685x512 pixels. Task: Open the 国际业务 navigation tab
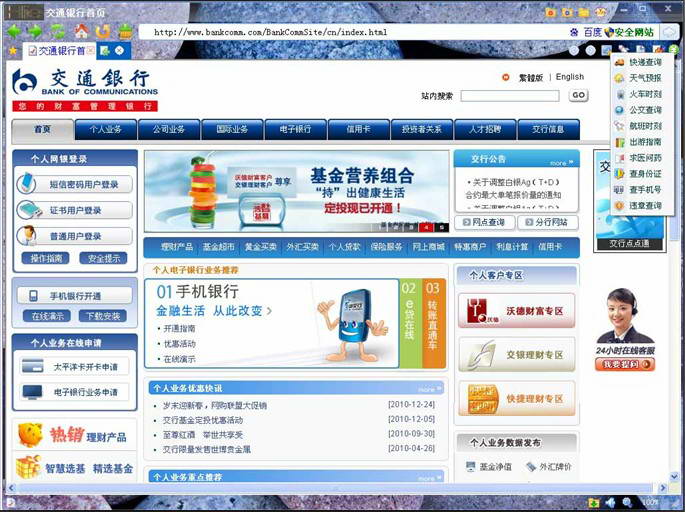232,130
